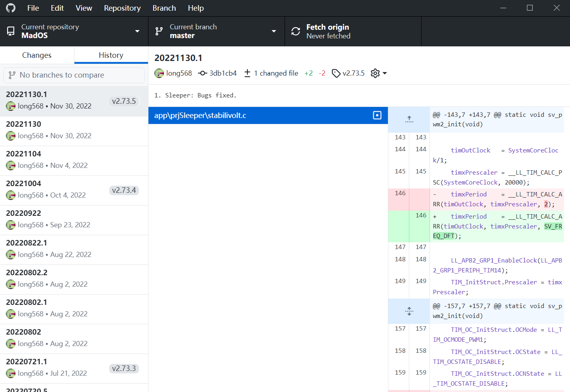Click the Fetch origin sync icon
The width and height of the screenshot is (570, 392).
tap(296, 31)
